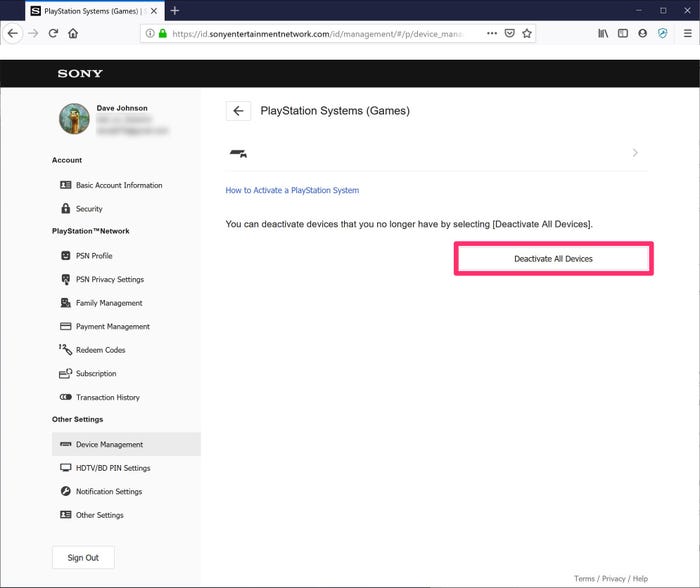
Task: Open a new browser tab
Action: point(175,11)
